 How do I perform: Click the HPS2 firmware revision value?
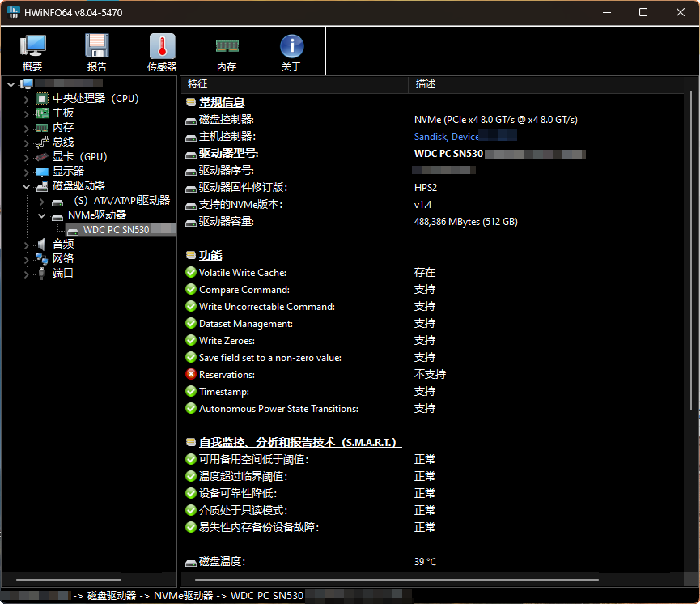[426, 187]
